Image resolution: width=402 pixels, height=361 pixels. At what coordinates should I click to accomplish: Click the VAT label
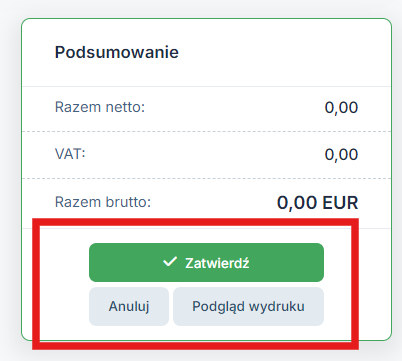[70, 154]
